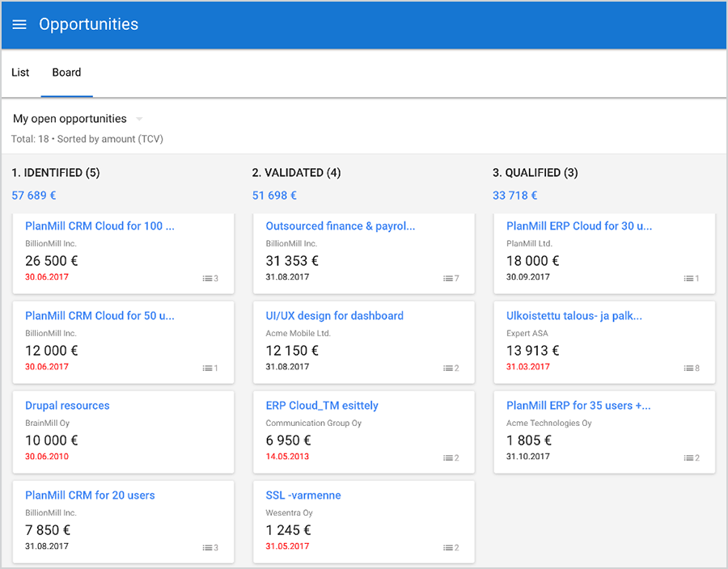Open PlanMill CRM Cloud for 100 opportunity

tap(99, 225)
